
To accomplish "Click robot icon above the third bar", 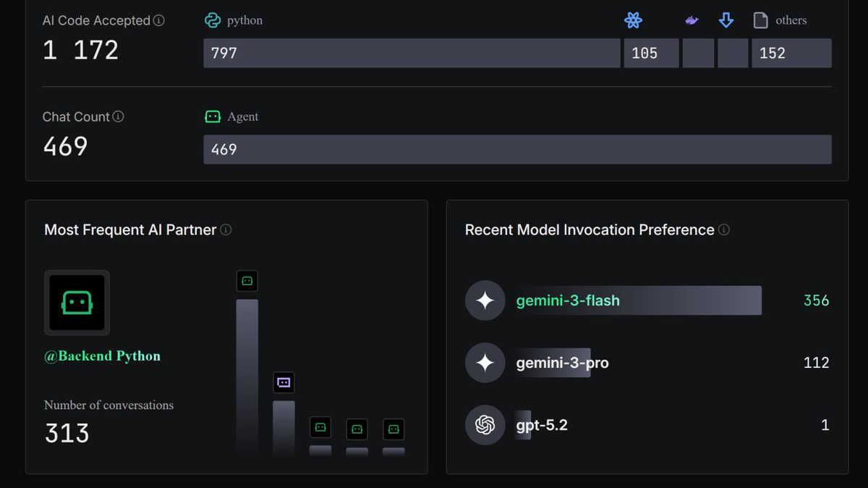I will click(x=320, y=428).
